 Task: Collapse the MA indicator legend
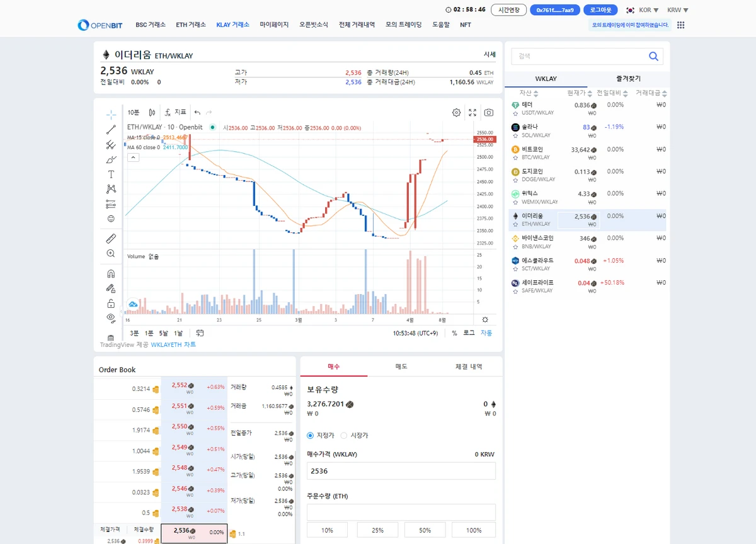[133, 157]
